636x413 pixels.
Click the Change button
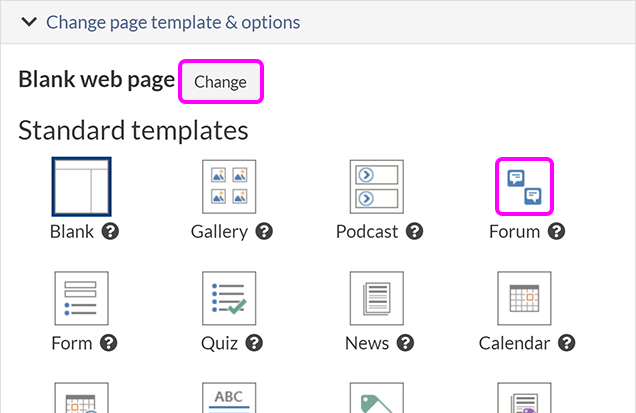tap(220, 82)
